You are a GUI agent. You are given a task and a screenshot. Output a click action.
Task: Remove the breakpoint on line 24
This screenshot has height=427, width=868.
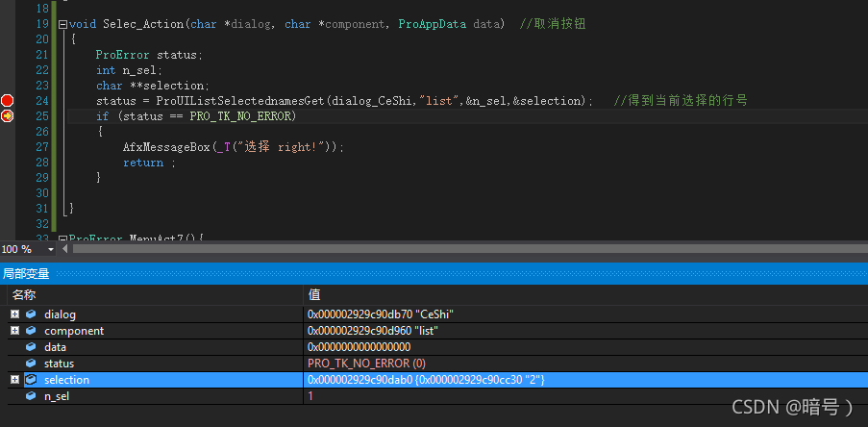point(8,100)
